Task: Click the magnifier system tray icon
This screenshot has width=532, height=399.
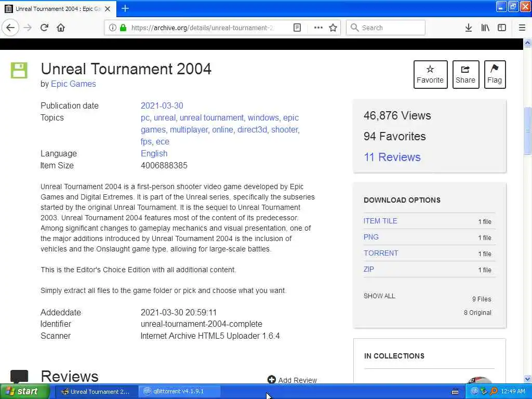Action: (x=494, y=391)
